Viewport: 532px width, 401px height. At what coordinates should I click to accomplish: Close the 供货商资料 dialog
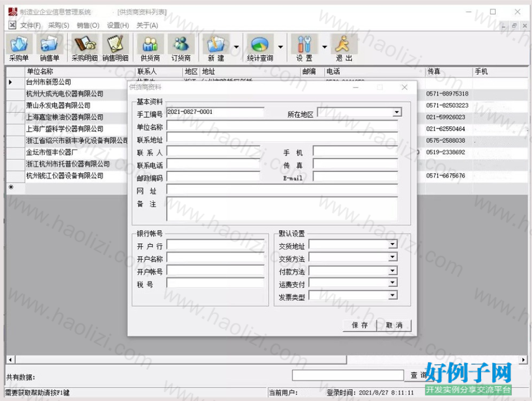coord(405,88)
